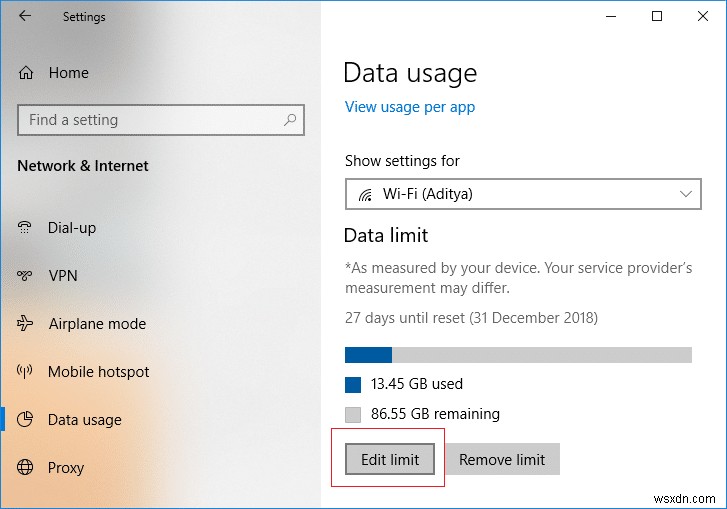Open the View usage per app link
The width and height of the screenshot is (727, 509).
click(410, 107)
